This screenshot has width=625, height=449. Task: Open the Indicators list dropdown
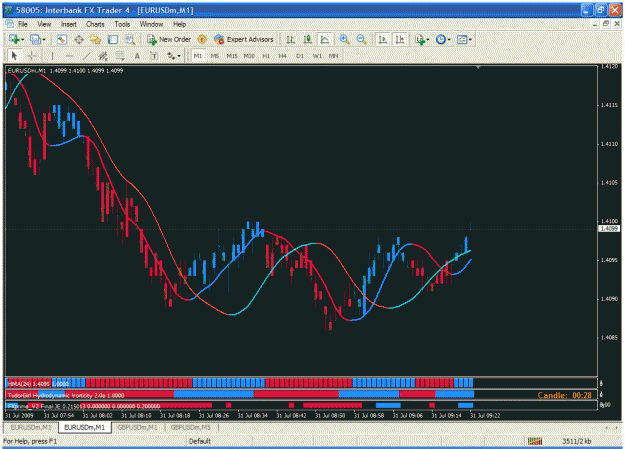[422, 39]
